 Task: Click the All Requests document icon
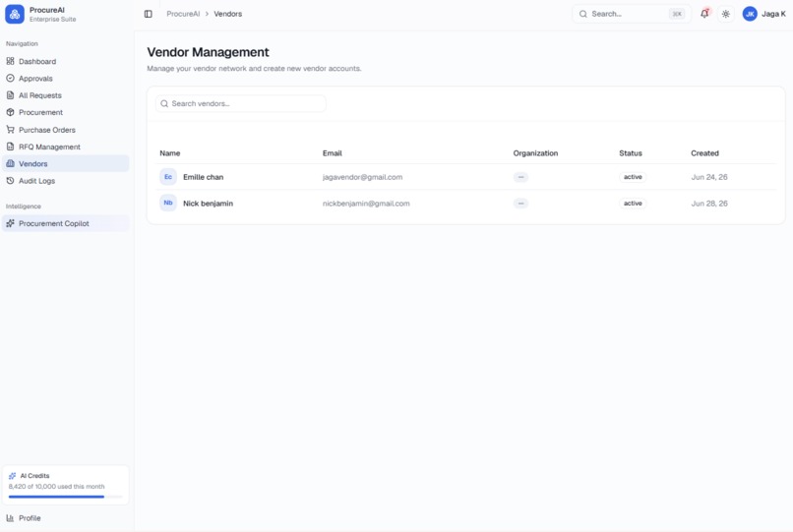click(x=10, y=95)
